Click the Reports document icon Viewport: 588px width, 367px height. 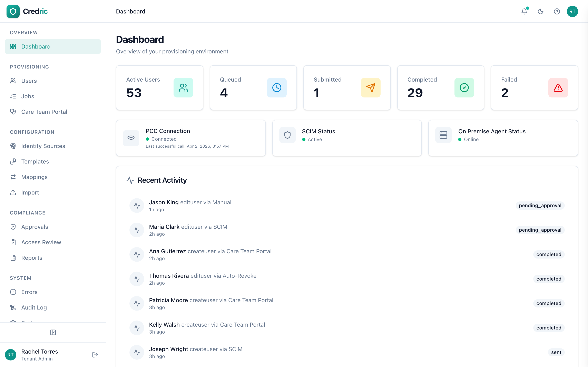coord(13,258)
